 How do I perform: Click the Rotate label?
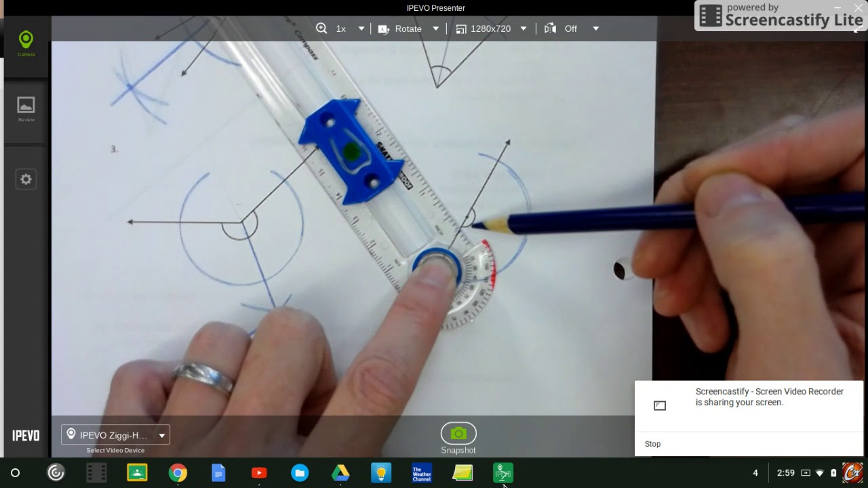(408, 28)
